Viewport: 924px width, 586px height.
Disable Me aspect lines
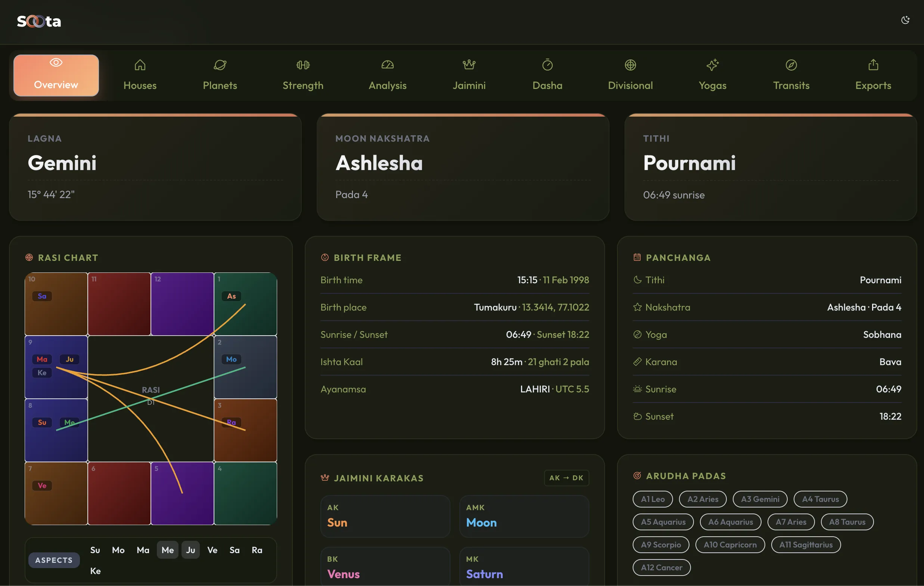click(x=168, y=550)
